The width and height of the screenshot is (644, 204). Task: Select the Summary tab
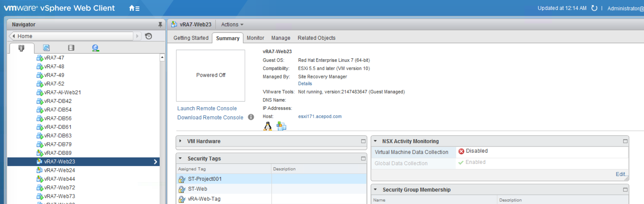[227, 38]
